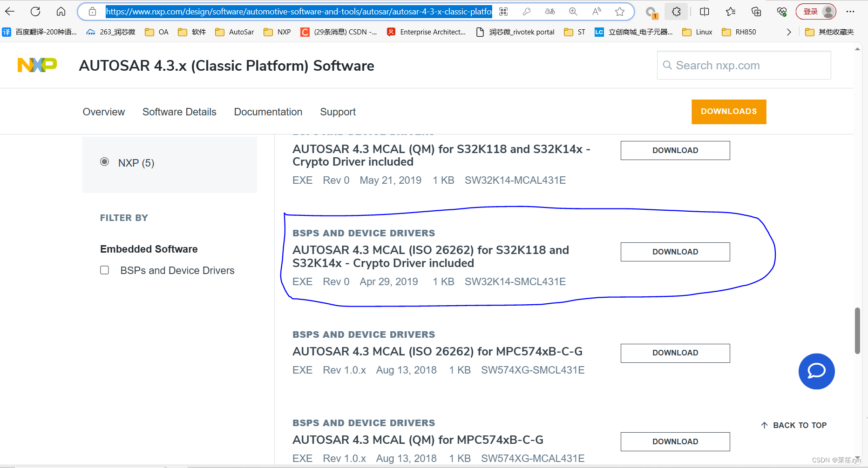Switch to the Documentation tab
Viewport: 868px width, 468px height.
(268, 112)
